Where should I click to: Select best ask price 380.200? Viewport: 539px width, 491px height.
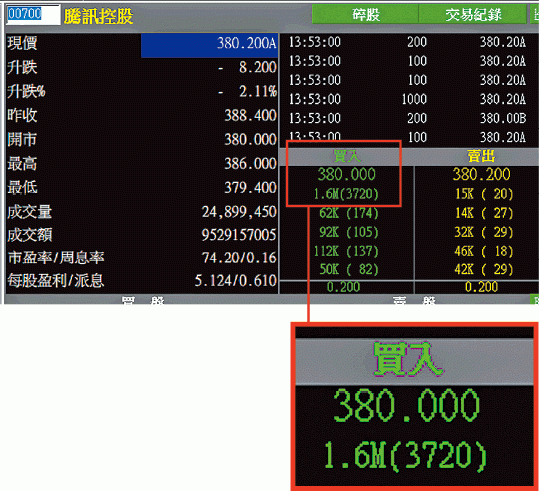pos(481,174)
